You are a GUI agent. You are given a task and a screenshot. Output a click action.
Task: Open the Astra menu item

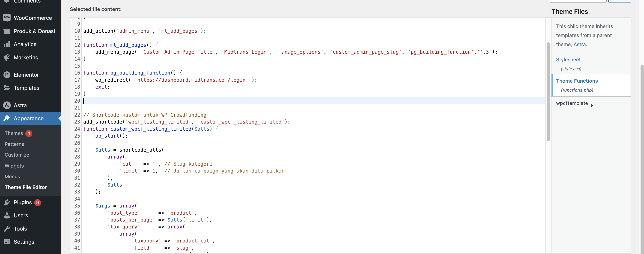31,105
